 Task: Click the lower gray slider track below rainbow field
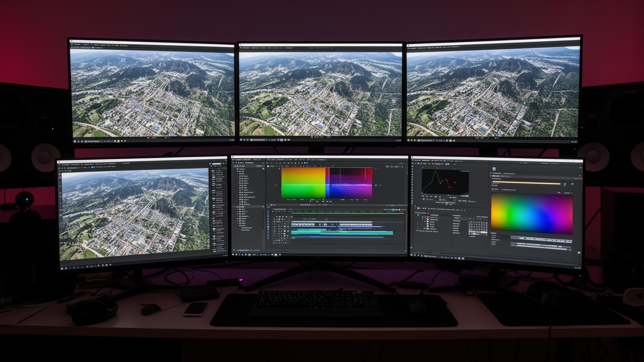coord(541,246)
